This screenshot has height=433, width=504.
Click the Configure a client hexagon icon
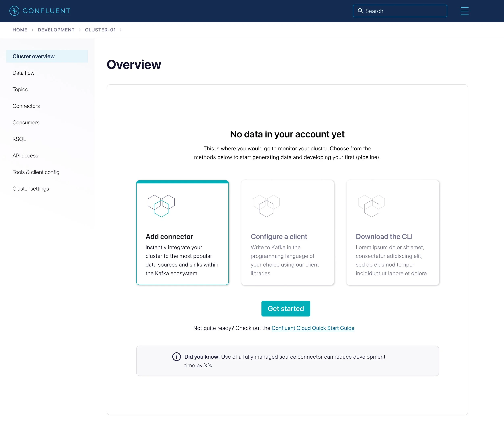click(x=266, y=206)
